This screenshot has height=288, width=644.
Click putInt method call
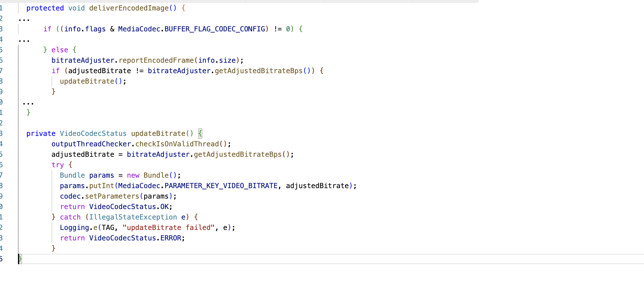(102, 186)
